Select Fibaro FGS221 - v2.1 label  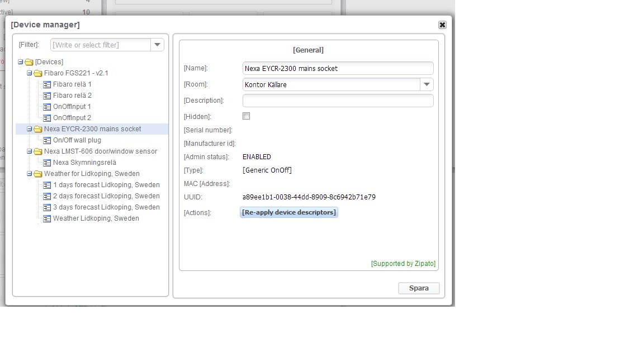(x=76, y=73)
